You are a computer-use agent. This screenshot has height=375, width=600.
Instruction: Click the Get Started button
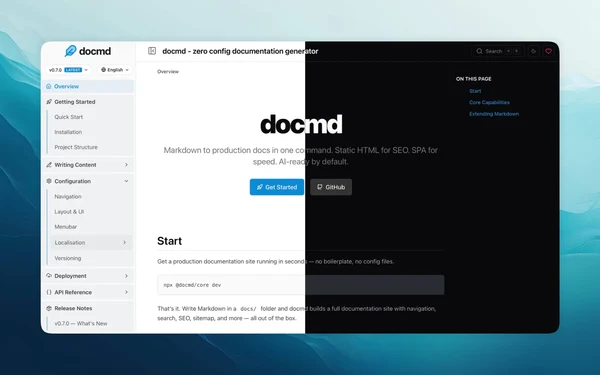tap(277, 187)
